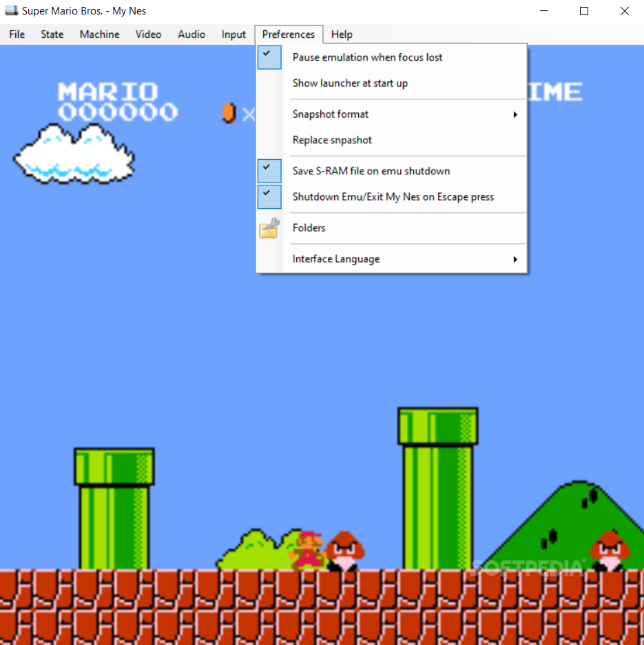The image size is (644, 645).
Task: Click the My Nes app icon in title bar
Action: [x=11, y=11]
